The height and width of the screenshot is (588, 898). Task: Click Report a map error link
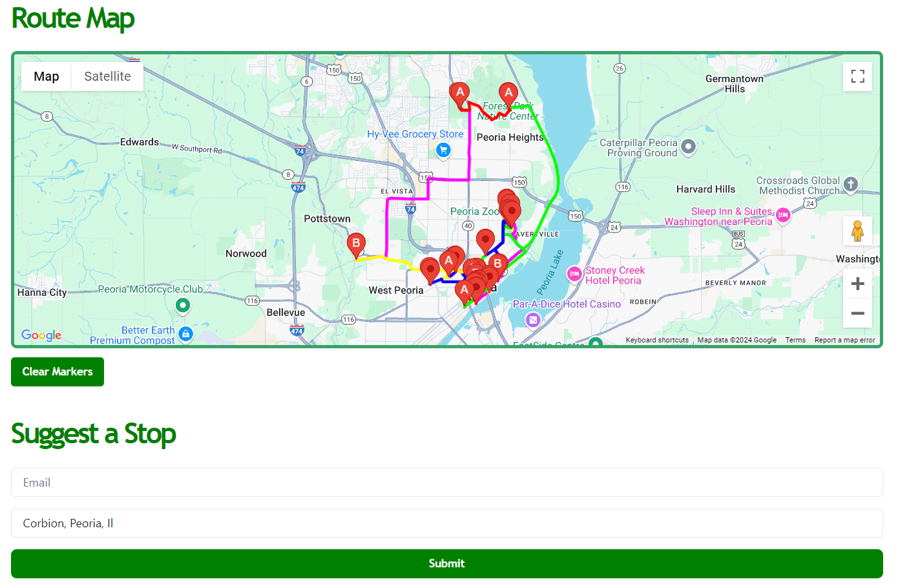844,340
